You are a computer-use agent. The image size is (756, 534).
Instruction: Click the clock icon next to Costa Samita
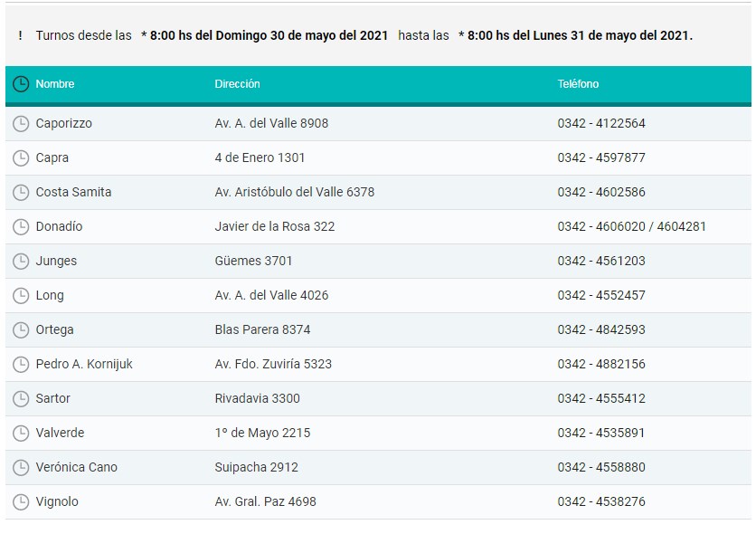click(21, 192)
